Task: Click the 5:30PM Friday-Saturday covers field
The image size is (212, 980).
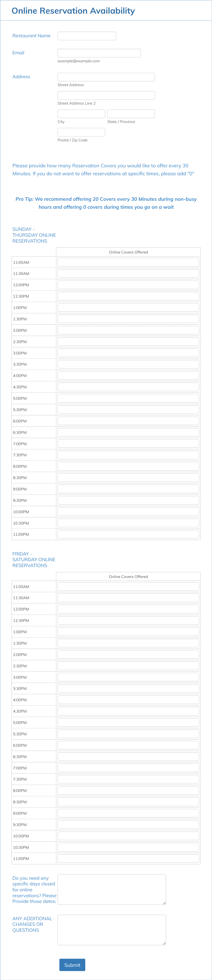Action: pyautogui.click(x=128, y=734)
